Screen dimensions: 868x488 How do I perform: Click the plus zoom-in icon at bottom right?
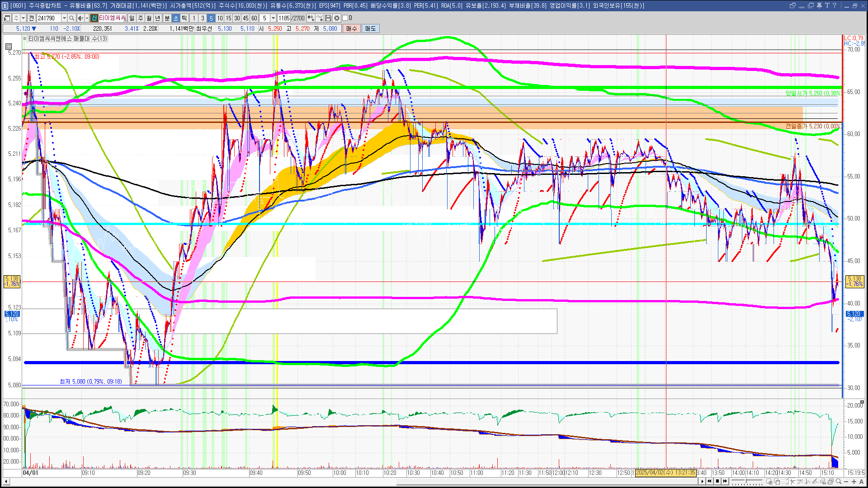pyautogui.click(x=854, y=481)
